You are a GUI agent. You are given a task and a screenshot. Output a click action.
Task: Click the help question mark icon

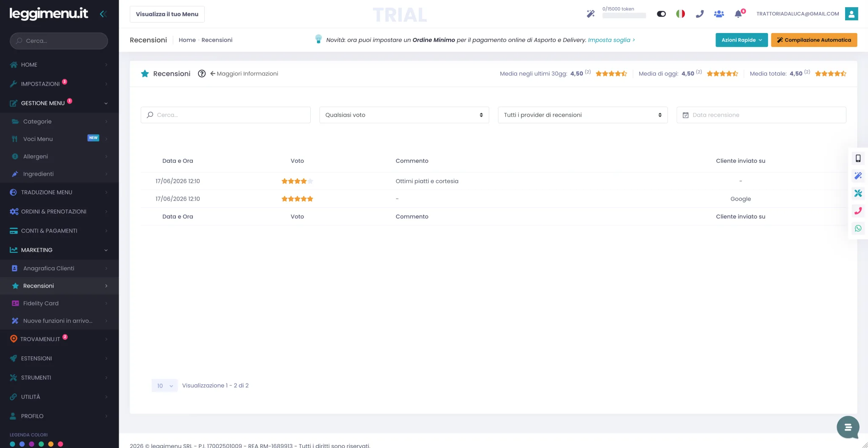202,73
